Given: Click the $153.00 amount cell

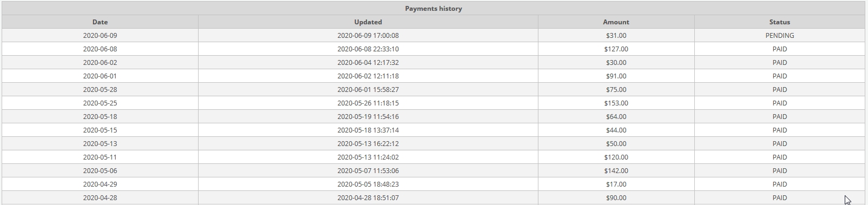Looking at the screenshot, I should pos(616,103).
